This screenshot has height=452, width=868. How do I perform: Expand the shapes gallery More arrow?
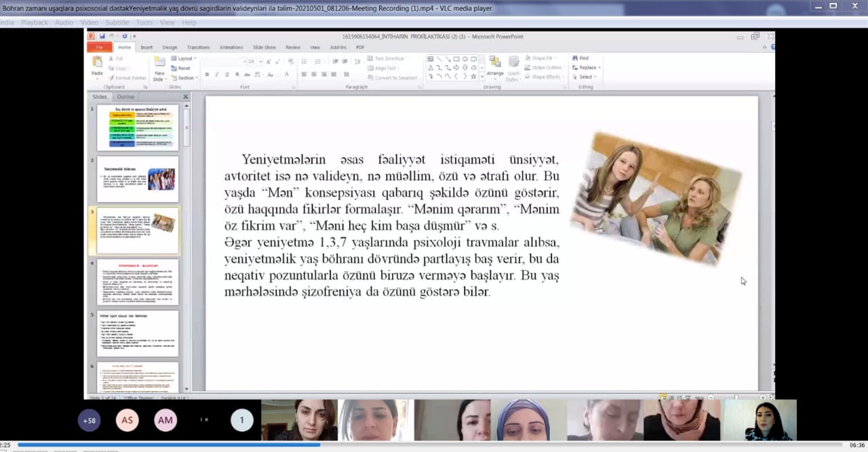tap(482, 77)
